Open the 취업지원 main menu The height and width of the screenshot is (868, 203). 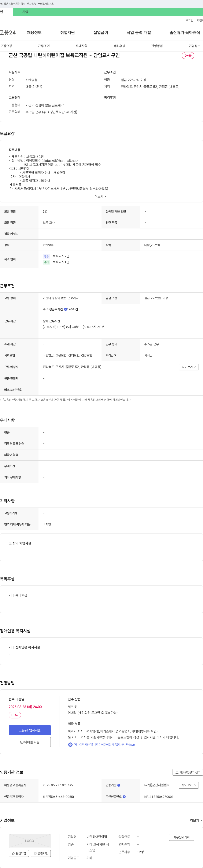pos(67,33)
